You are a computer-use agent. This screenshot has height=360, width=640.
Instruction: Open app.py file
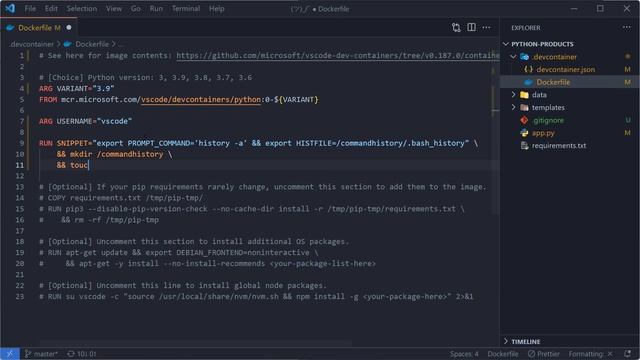point(543,133)
